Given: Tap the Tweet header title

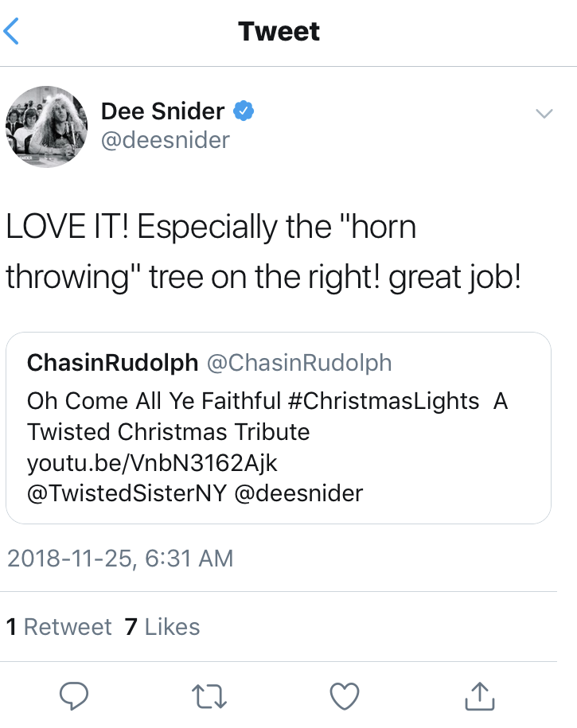Looking at the screenshot, I should tap(279, 32).
